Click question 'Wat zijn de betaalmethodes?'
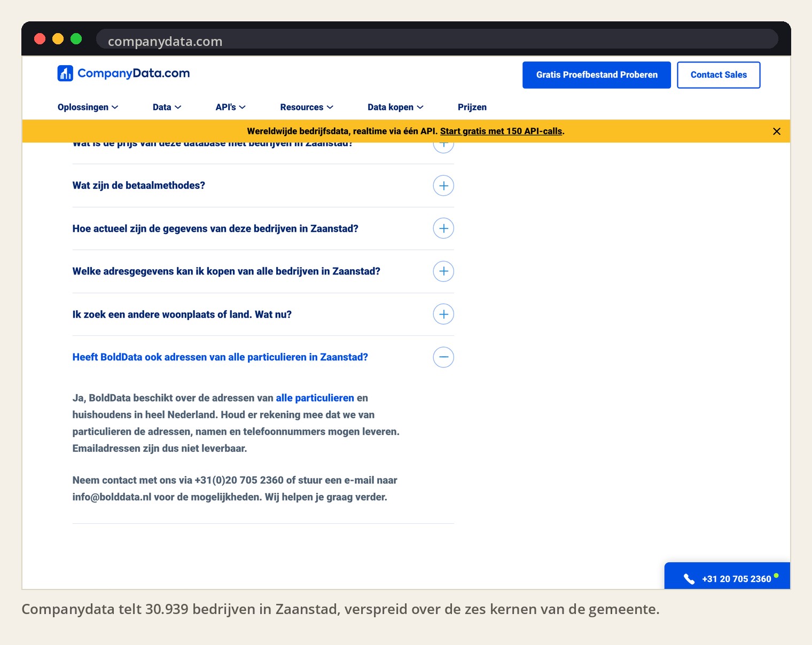The height and width of the screenshot is (645, 812). pos(139,186)
